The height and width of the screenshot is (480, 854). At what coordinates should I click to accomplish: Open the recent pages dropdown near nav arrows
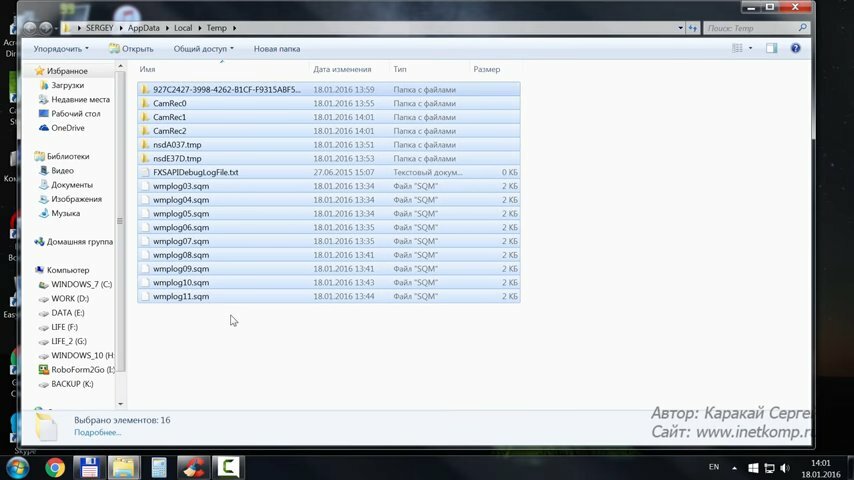pyautogui.click(x=56, y=28)
